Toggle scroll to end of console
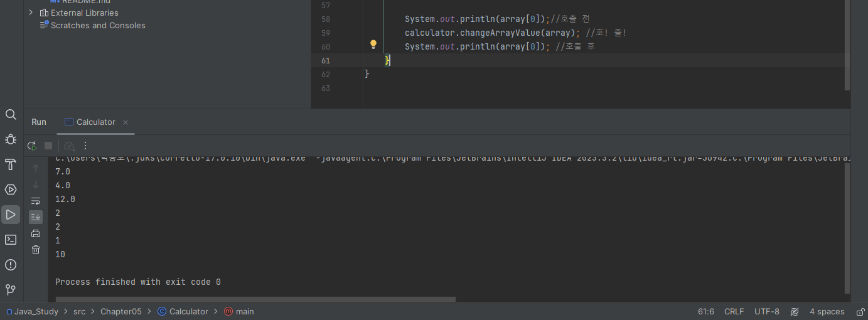Image resolution: width=868 pixels, height=320 pixels. (x=36, y=217)
